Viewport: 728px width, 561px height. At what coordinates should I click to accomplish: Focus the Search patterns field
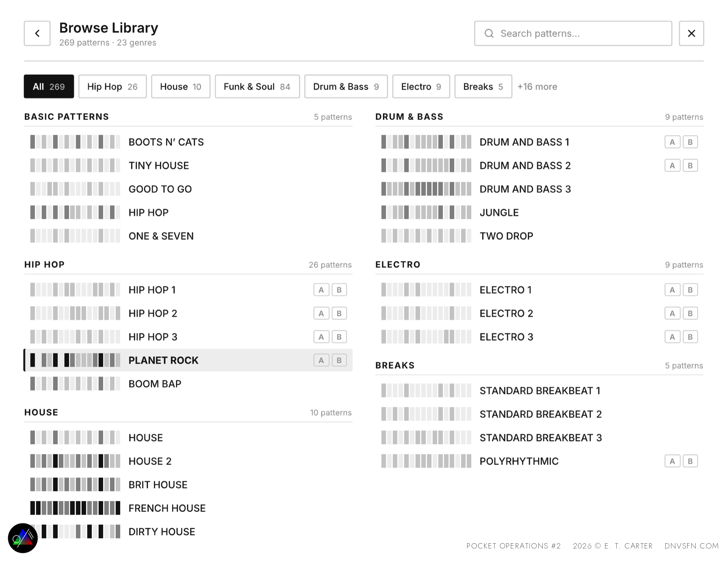pos(573,33)
